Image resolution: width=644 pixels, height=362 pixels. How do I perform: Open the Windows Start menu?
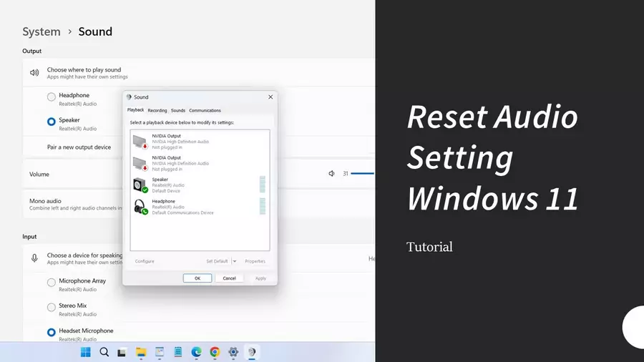coord(85,352)
